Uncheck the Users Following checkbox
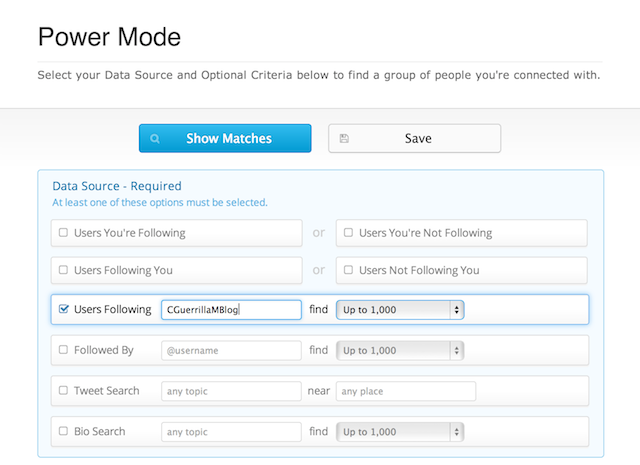 pyautogui.click(x=64, y=310)
